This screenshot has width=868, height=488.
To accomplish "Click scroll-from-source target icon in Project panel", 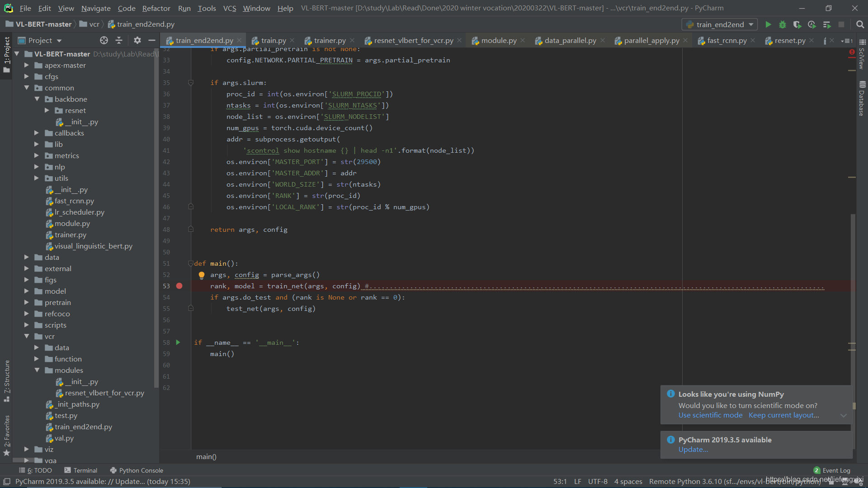I will click(x=104, y=40).
